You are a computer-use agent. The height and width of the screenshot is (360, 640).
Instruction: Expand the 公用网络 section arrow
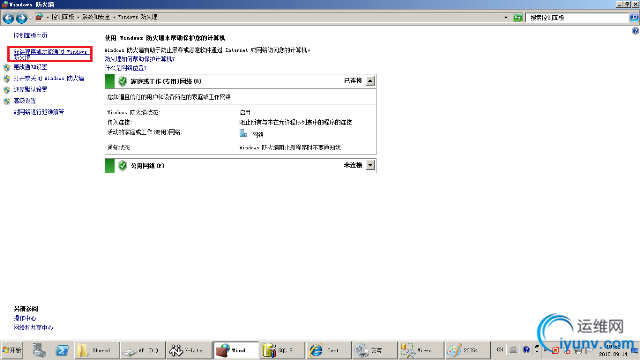[x=370, y=165]
